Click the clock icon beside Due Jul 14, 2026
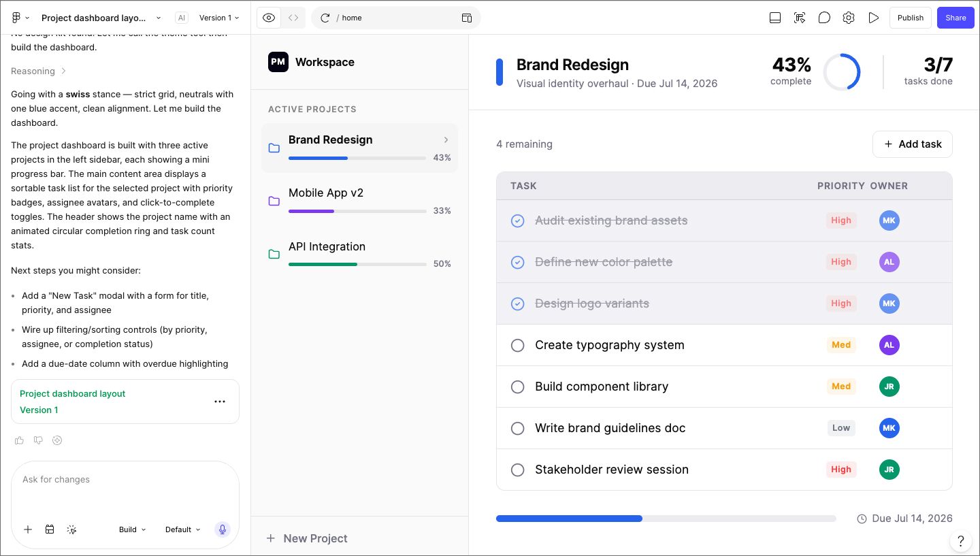The height and width of the screenshot is (556, 980). [x=862, y=519]
